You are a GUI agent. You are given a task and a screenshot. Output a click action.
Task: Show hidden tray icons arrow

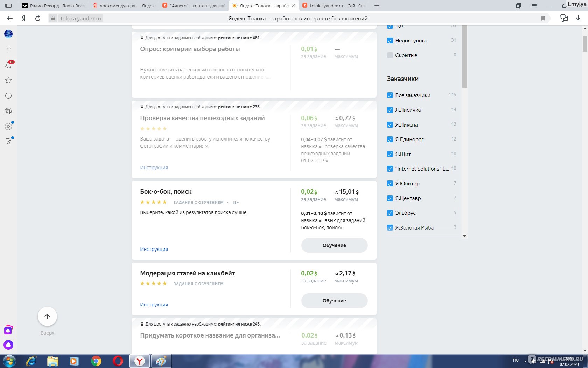click(x=525, y=361)
